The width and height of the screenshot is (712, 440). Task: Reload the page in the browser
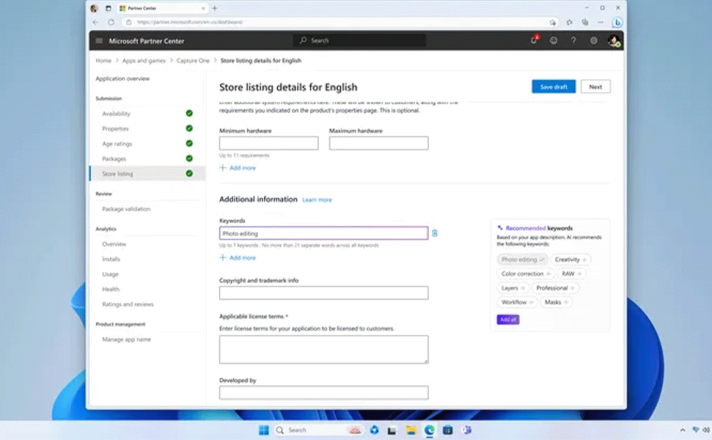111,22
